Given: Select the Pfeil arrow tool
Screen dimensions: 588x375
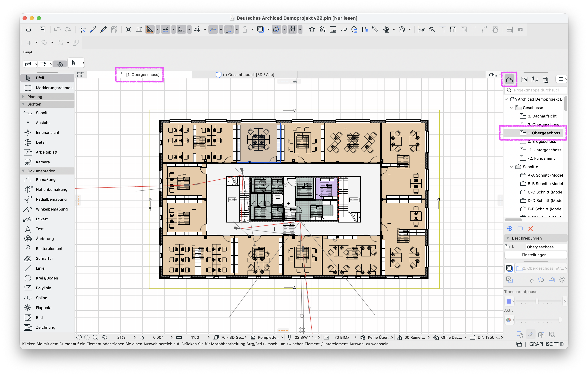Looking at the screenshot, I should pyautogui.click(x=47, y=78).
